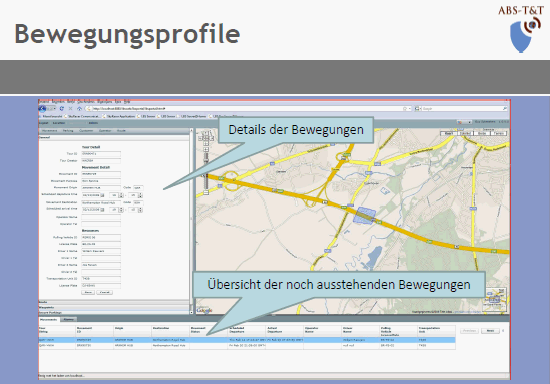Select the highlighted first movement table row
This screenshot has height=384, width=550.
coord(247,340)
